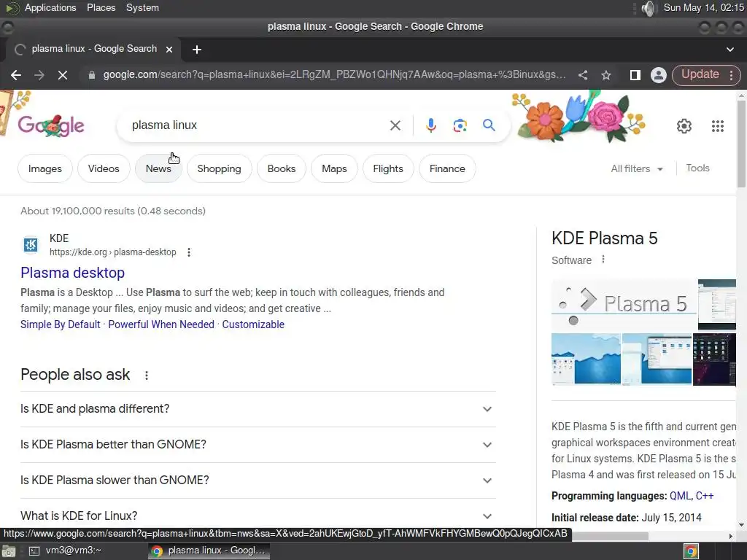Viewport: 747px width, 560px height.
Task: Click the magnifier search button
Action: (489, 125)
